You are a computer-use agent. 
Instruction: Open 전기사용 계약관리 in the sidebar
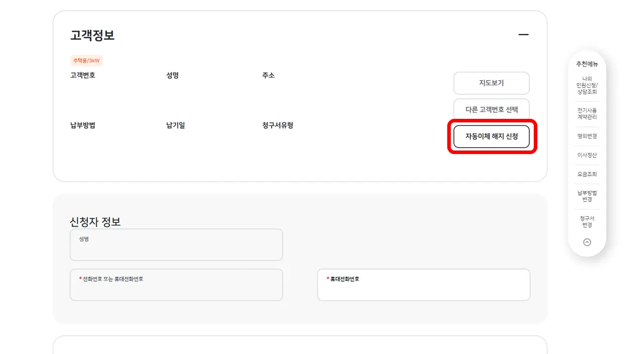[587, 113]
